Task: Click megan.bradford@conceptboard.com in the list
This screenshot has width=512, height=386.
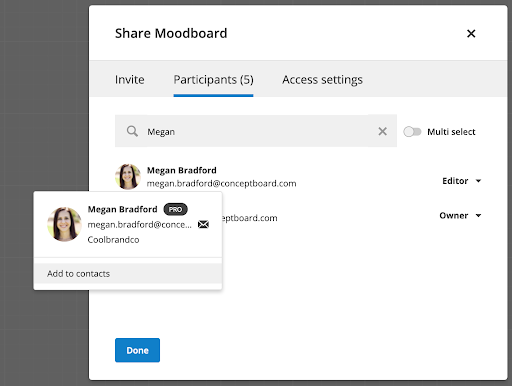Action: coord(221,184)
